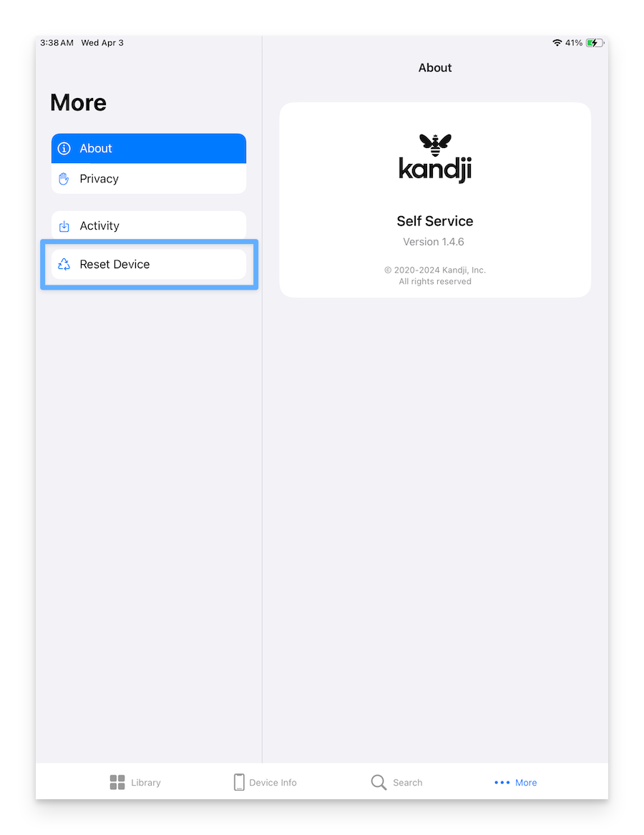
Task: Open the Privacy menu item
Action: pyautogui.click(x=149, y=179)
